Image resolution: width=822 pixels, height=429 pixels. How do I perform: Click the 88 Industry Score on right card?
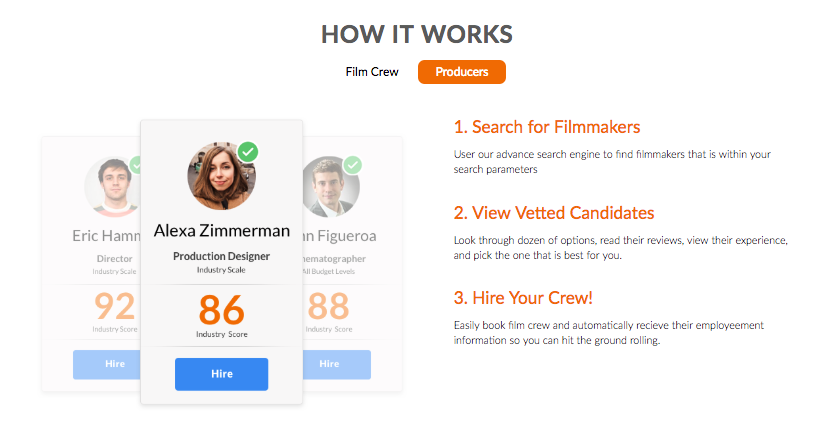(x=330, y=305)
